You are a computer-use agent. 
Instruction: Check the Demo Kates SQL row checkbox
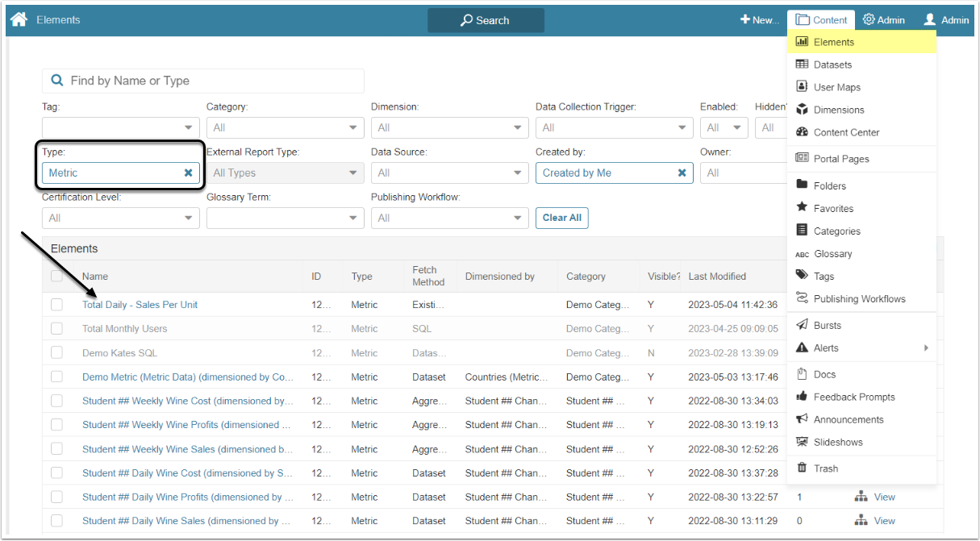pos(56,353)
